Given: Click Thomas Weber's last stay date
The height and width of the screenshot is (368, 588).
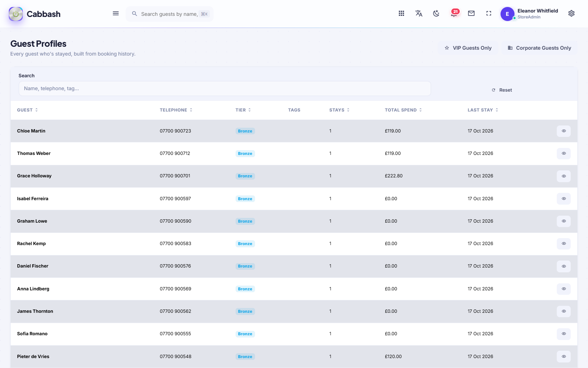Looking at the screenshot, I should click(480, 153).
